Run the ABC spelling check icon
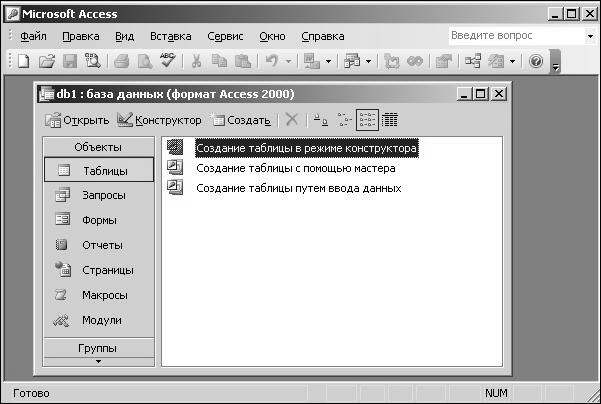Image resolution: width=601 pixels, height=404 pixels. [x=167, y=61]
